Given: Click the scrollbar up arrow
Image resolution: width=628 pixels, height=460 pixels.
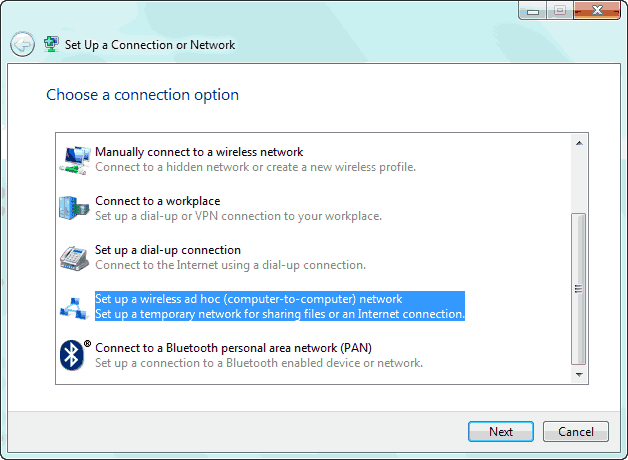Looking at the screenshot, I should 578,143.
